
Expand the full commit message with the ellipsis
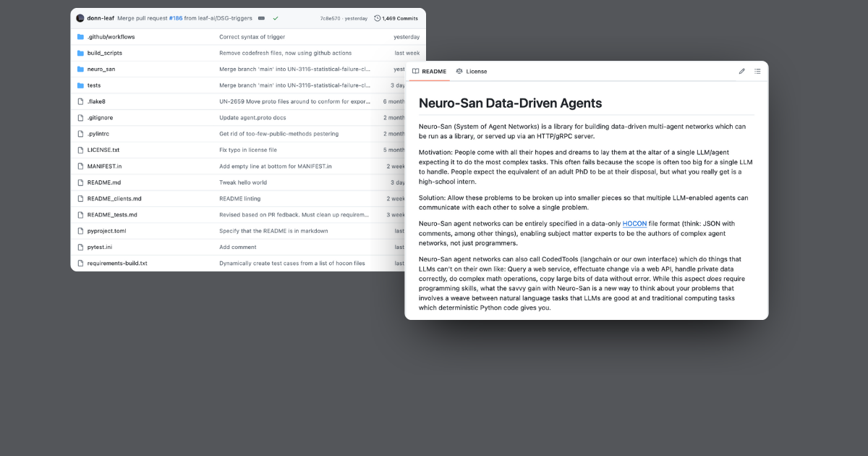coord(261,18)
